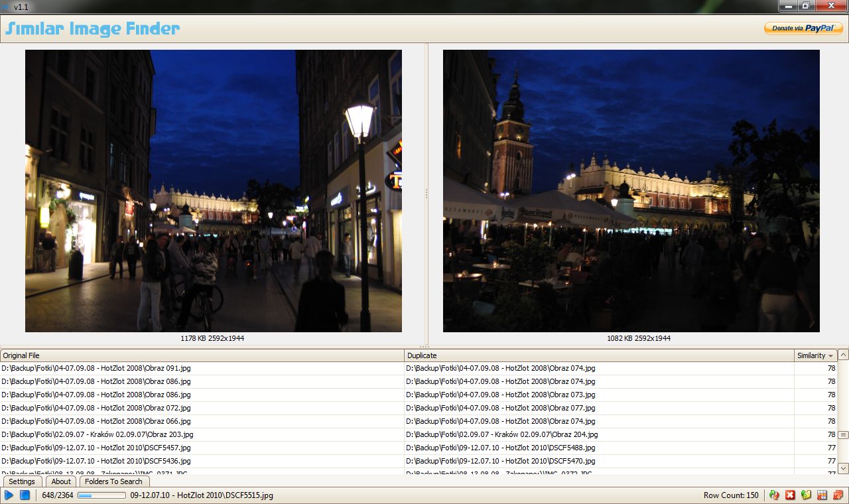The image size is (849, 504).
Task: Click the delete duplicates icon at far right
Action: pos(837,495)
